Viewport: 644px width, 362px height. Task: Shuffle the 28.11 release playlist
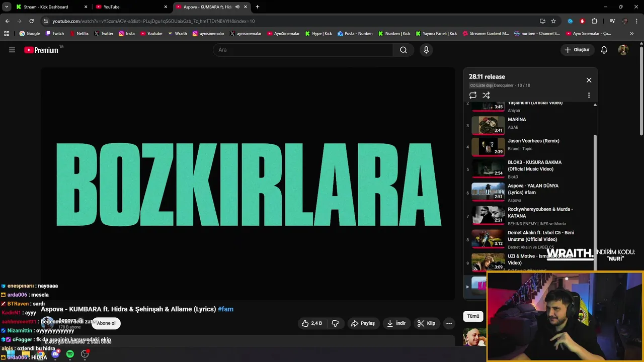point(486,95)
